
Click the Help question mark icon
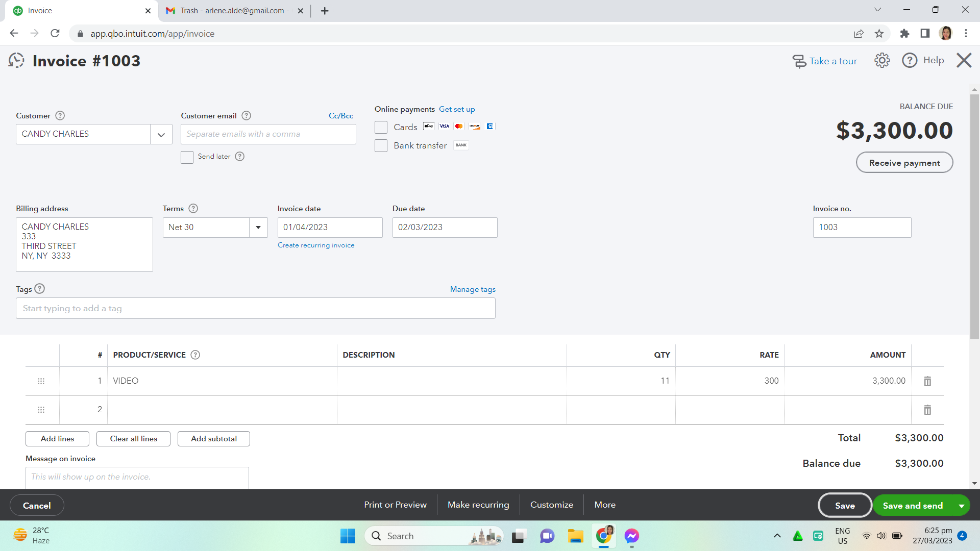(x=910, y=61)
